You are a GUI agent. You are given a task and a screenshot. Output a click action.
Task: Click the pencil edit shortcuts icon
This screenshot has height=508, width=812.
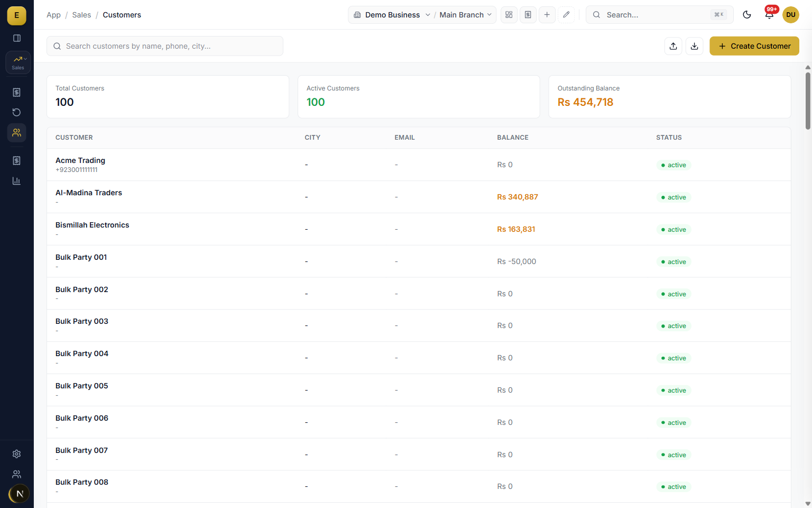[x=566, y=15]
